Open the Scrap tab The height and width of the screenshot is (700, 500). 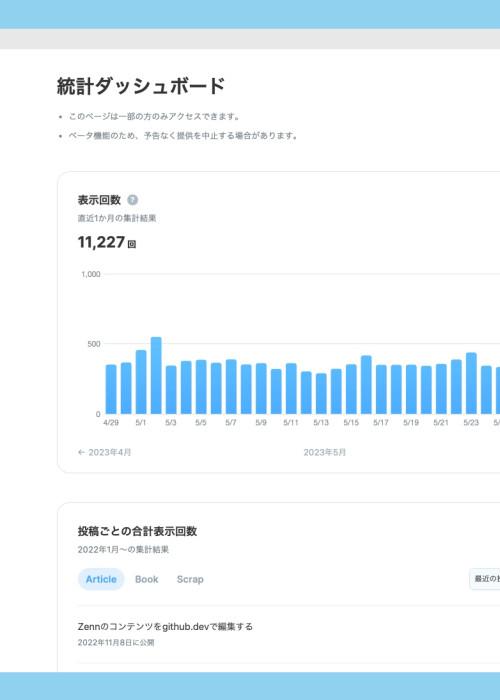pos(190,579)
